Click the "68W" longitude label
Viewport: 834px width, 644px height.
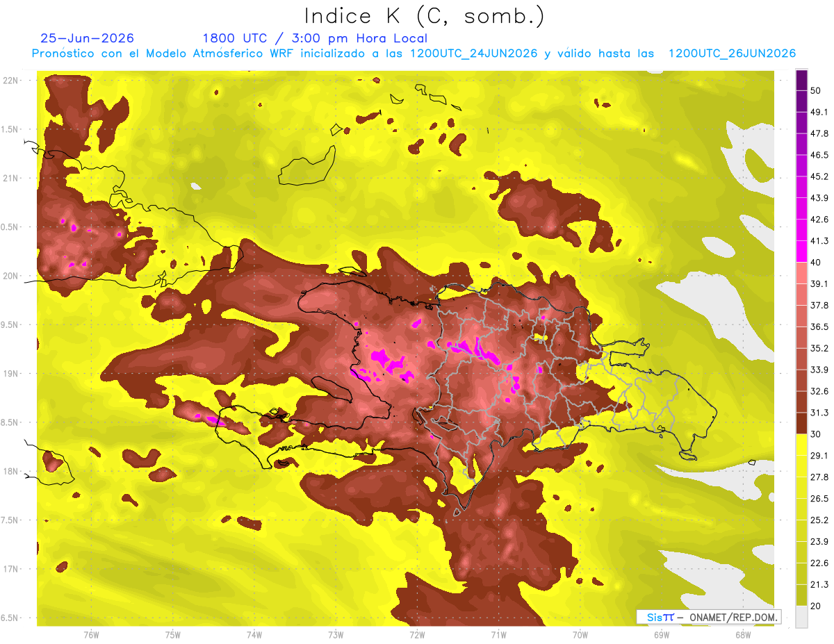(743, 634)
